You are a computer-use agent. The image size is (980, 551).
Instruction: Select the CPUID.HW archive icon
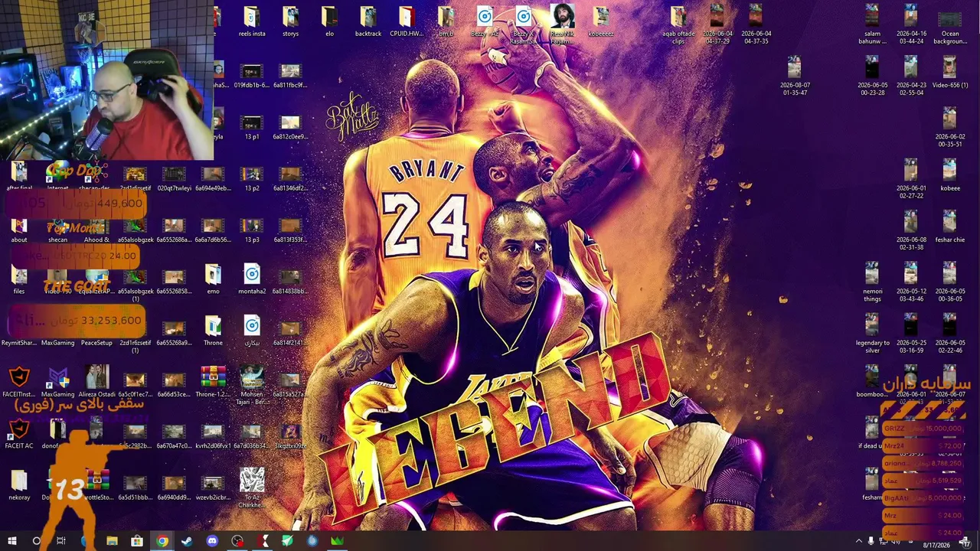[x=407, y=22]
